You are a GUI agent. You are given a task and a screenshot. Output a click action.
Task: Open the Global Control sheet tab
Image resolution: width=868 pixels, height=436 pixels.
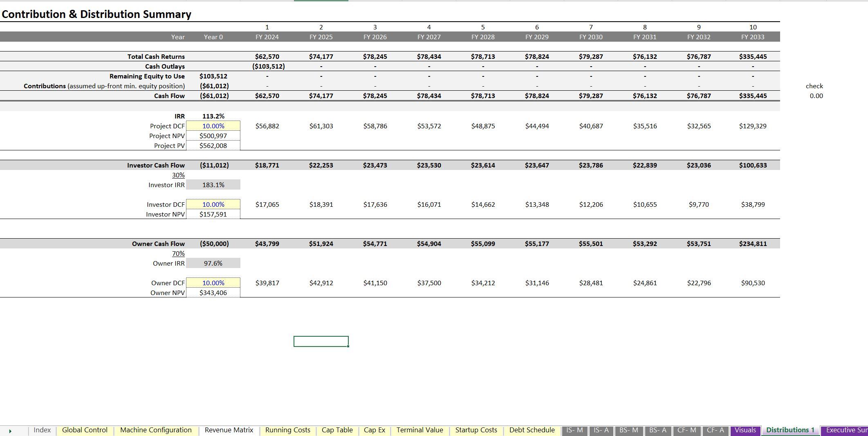(84, 430)
